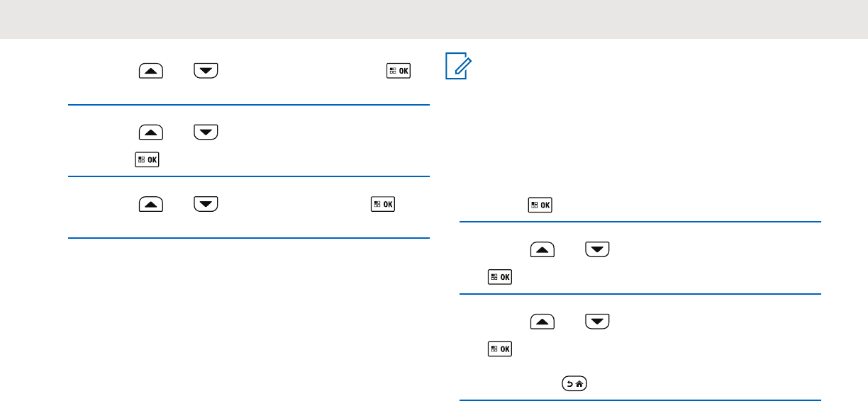Screen dimensions: 868x401
Task: Select OK key icon beneath second left-column arrows
Action: point(147,159)
